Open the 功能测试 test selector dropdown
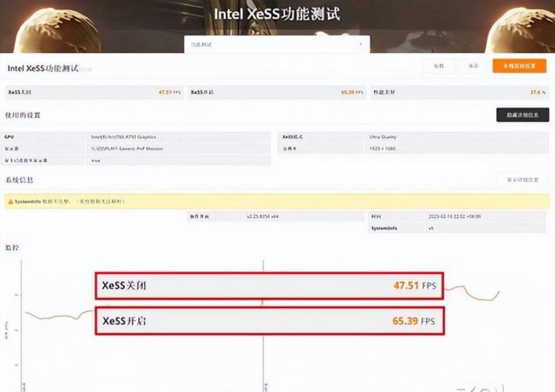This screenshot has height=392, width=555. 277,44
